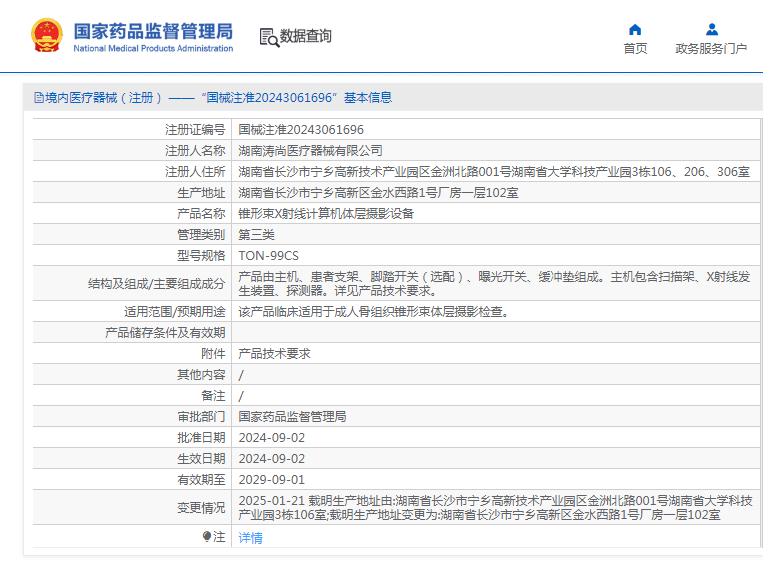The image size is (763, 563).
Task: Click the 变更情况 row label
Action: pos(201,507)
